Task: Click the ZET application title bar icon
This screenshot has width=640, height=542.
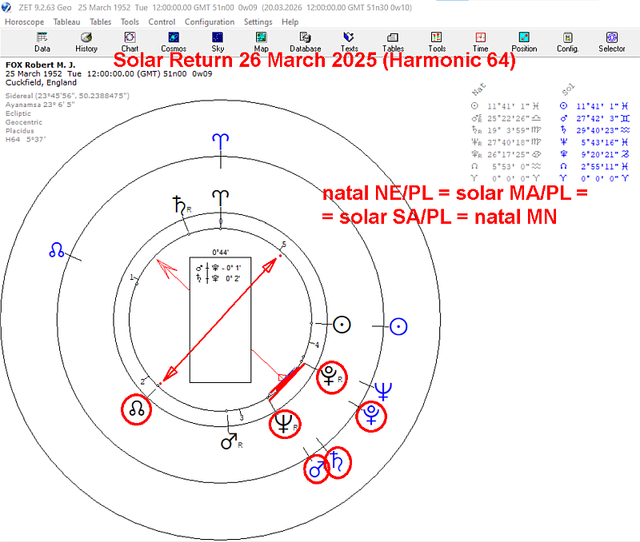Action: coord(6,7)
